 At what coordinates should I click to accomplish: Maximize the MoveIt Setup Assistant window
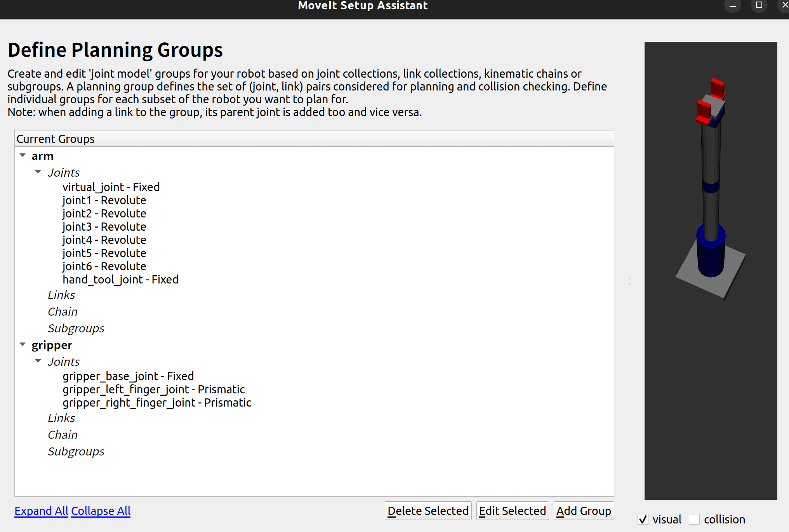[759, 5]
